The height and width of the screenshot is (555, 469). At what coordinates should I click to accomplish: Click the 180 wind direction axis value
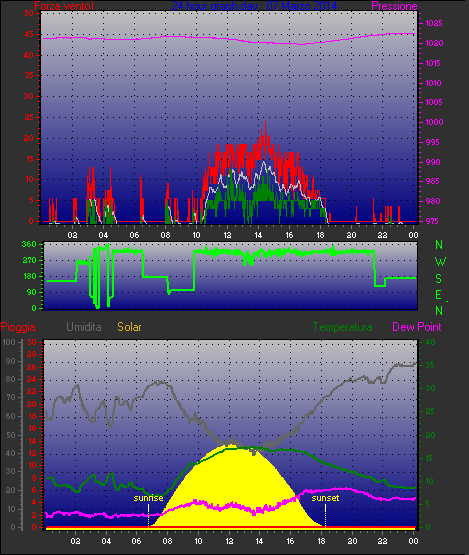(29, 276)
